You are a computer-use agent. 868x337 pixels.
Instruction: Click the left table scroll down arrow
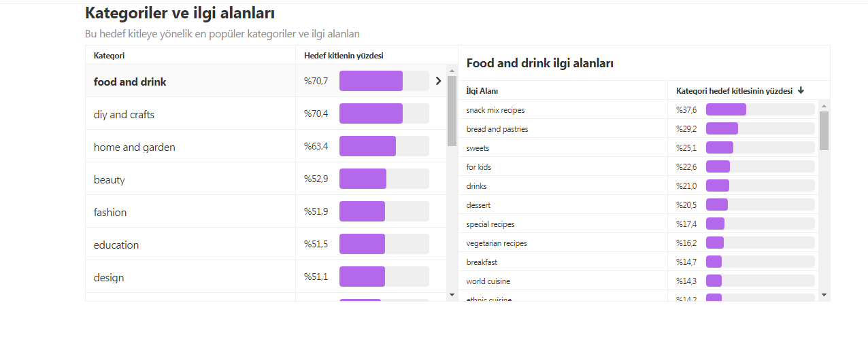(x=452, y=294)
